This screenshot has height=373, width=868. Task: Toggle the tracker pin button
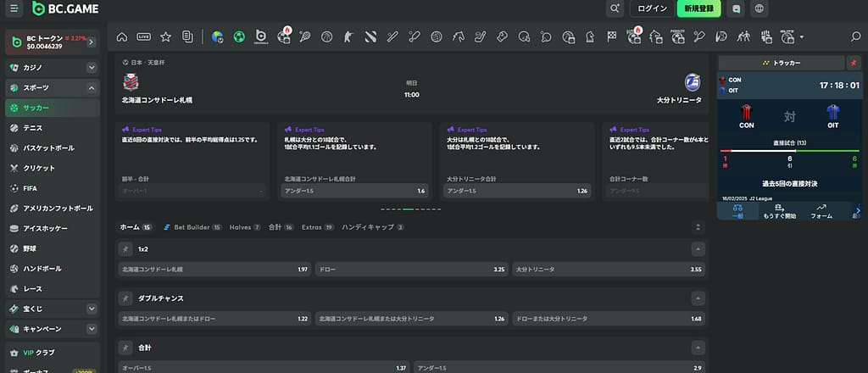click(x=854, y=63)
